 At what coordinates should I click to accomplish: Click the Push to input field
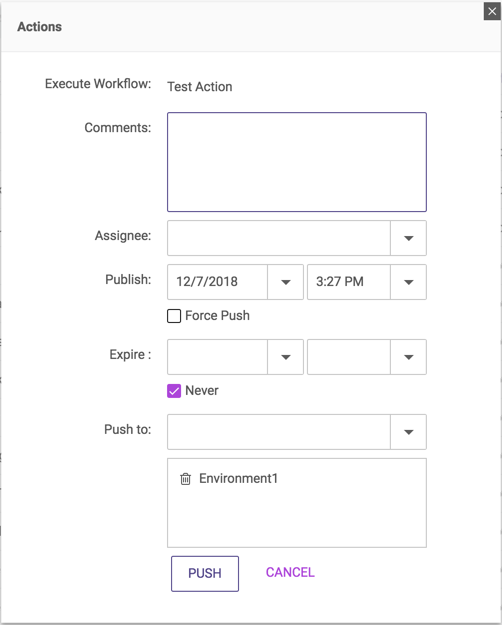click(x=279, y=432)
